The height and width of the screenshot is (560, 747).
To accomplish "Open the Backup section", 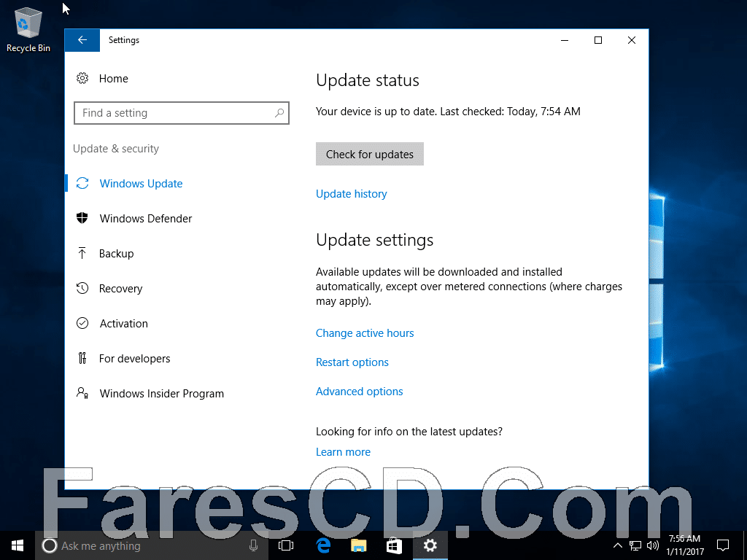I will (116, 254).
